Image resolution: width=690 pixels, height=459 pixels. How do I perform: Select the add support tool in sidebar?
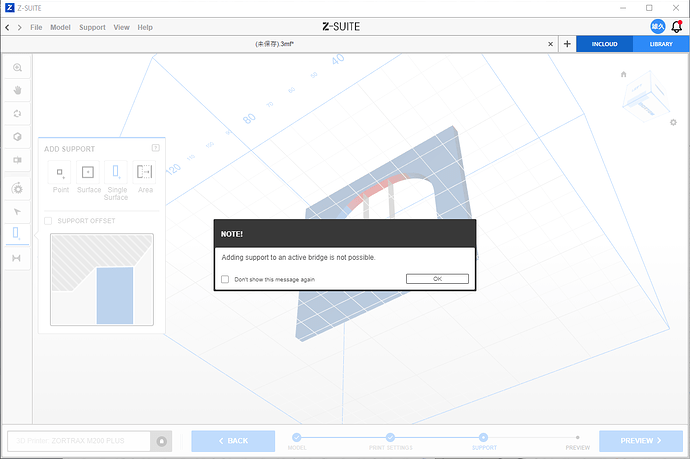[x=16, y=233]
